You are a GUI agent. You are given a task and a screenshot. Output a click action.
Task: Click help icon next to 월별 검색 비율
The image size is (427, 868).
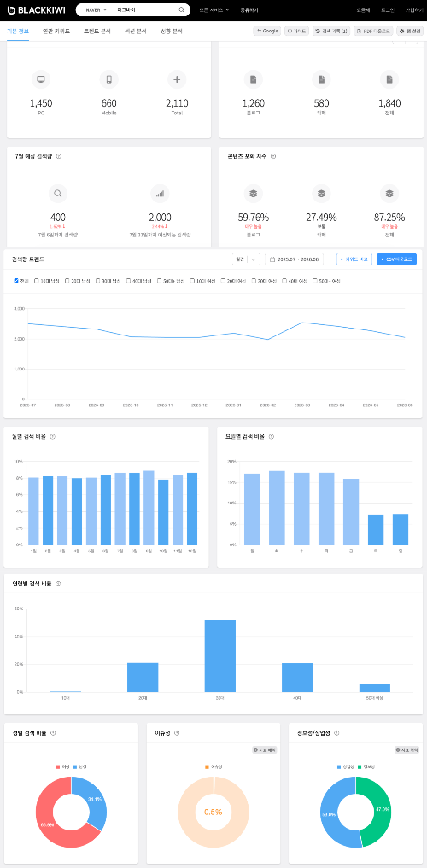[x=53, y=437]
